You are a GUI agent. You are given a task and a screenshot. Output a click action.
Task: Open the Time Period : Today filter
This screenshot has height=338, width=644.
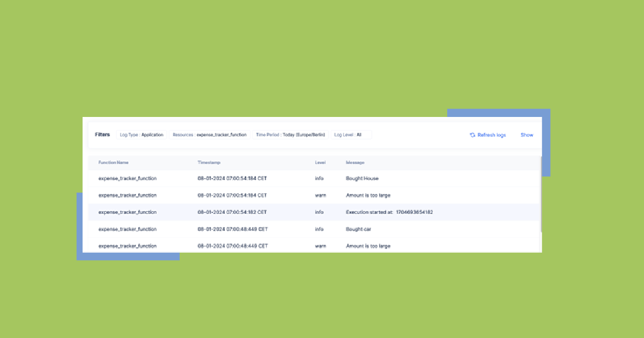[291, 135]
